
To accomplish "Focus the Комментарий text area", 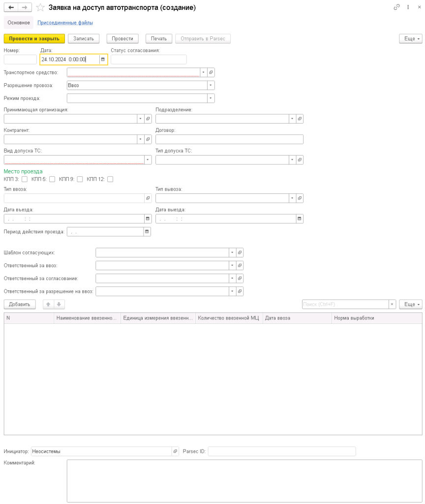I will click(x=244, y=481).
